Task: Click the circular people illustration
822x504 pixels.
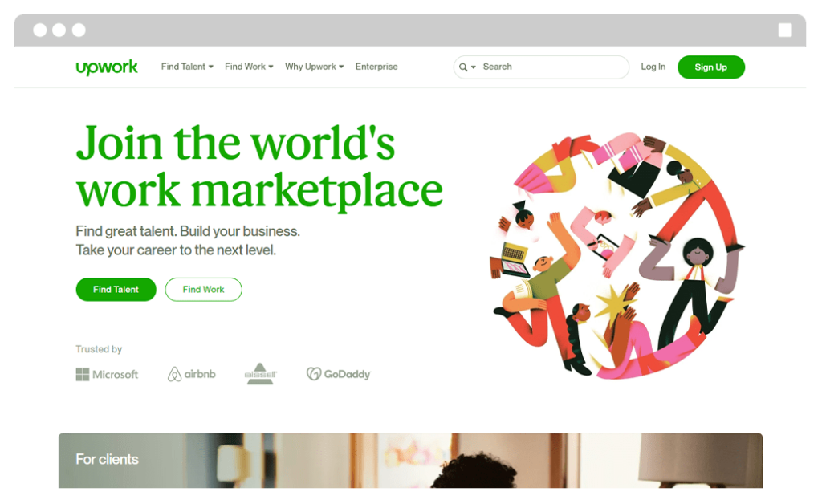Action: (617, 256)
